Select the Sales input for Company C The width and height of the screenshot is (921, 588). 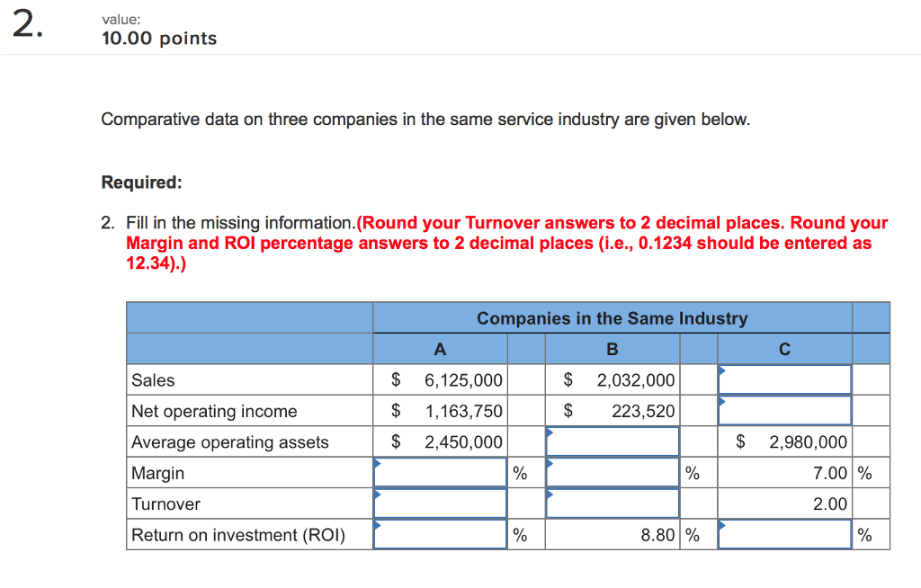784,379
